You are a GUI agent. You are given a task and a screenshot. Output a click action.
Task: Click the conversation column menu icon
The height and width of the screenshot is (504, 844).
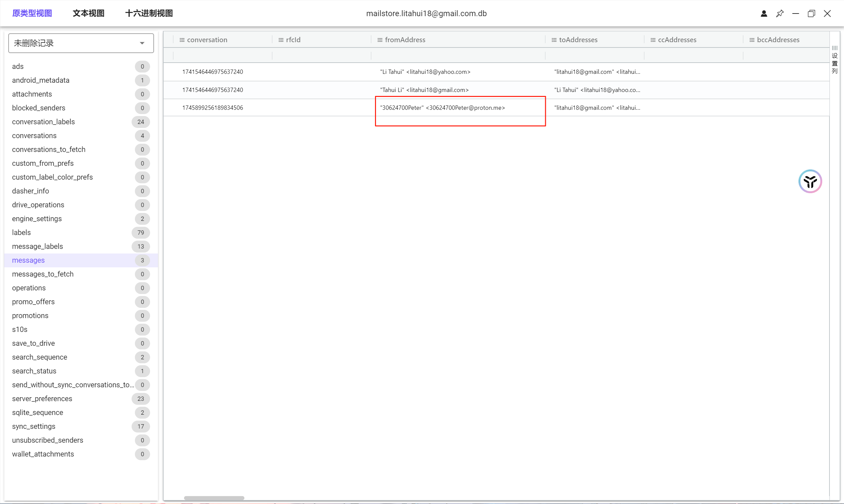click(x=182, y=40)
